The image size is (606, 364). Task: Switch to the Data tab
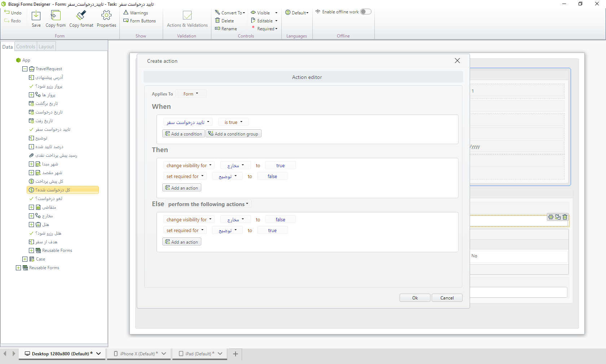pos(8,46)
